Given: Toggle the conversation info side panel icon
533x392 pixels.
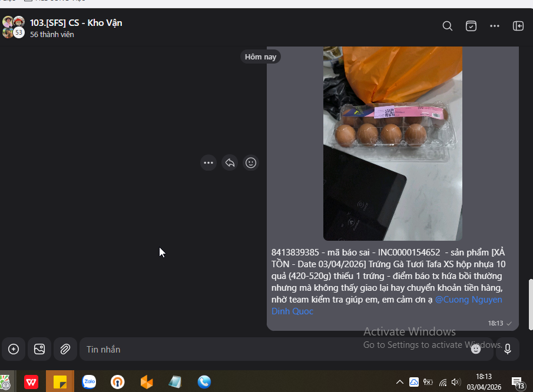Looking at the screenshot, I should pos(518,26).
